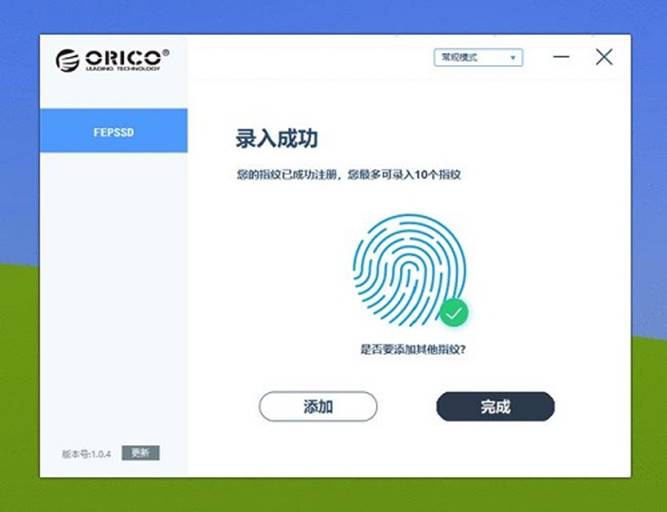Click the teal fingerprint graphic
This screenshot has width=667, height=512.
tap(409, 270)
